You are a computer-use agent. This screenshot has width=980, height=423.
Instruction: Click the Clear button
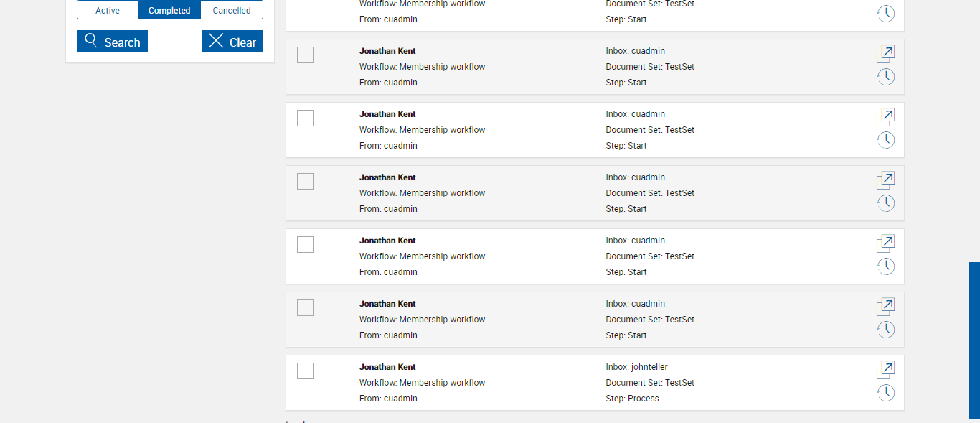232,42
